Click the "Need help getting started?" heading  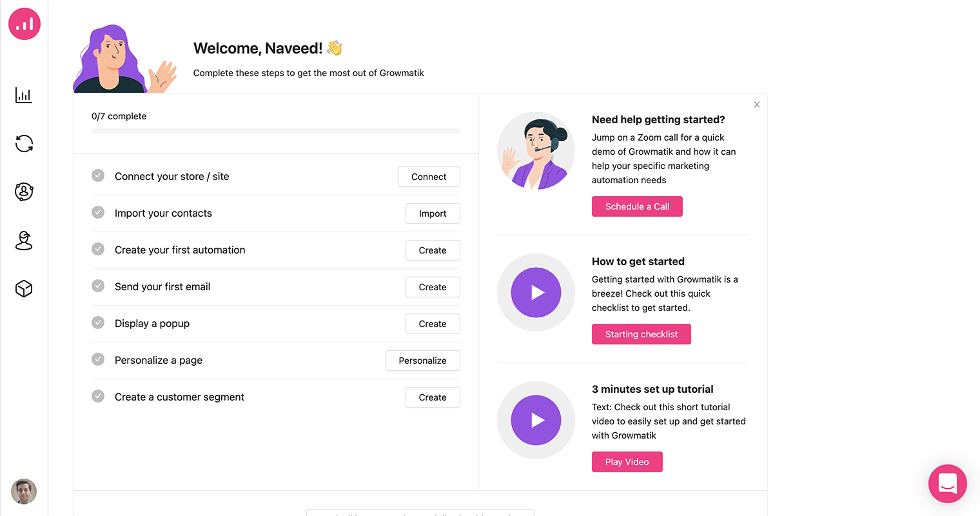(x=658, y=119)
